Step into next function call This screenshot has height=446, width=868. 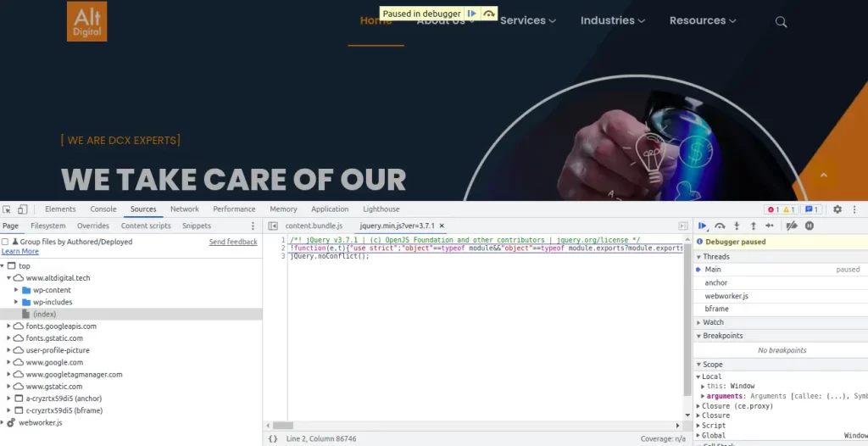pyautogui.click(x=737, y=226)
